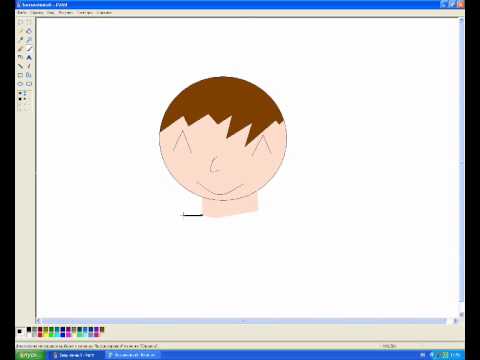This screenshot has height=360, width=480.
Task: Pick the dark red palette swatch
Action: tap(40, 329)
